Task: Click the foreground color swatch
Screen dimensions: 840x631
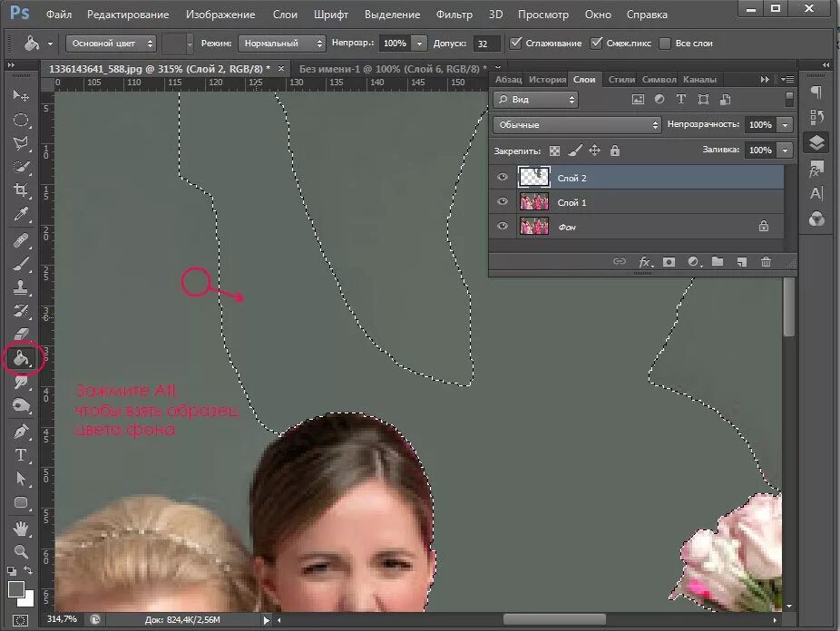Action: coord(15,590)
